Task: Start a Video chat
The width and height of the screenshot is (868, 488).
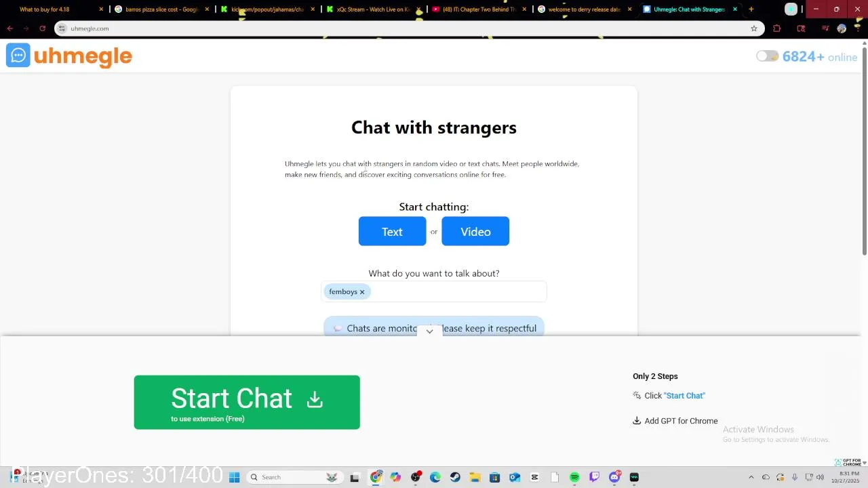Action: click(475, 232)
